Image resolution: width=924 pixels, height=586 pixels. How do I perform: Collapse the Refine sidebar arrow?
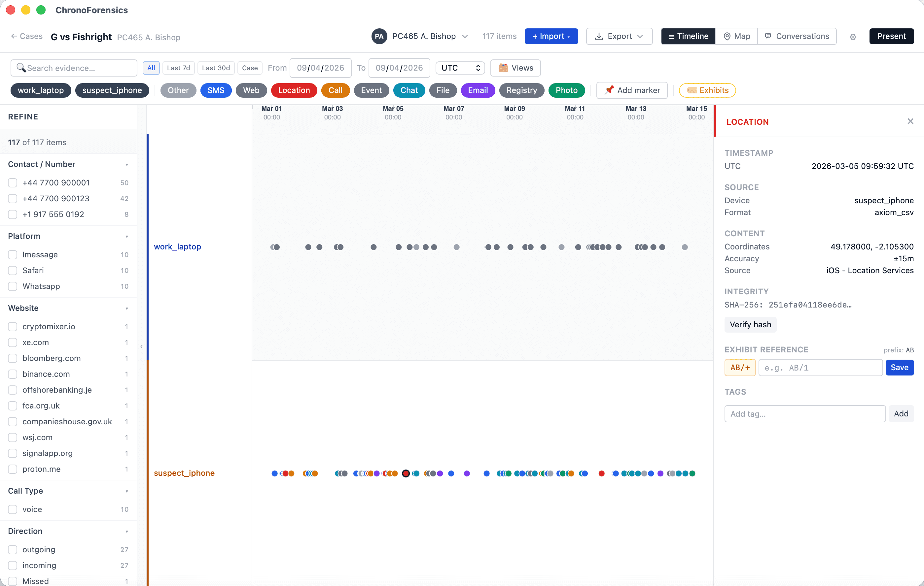click(x=142, y=346)
